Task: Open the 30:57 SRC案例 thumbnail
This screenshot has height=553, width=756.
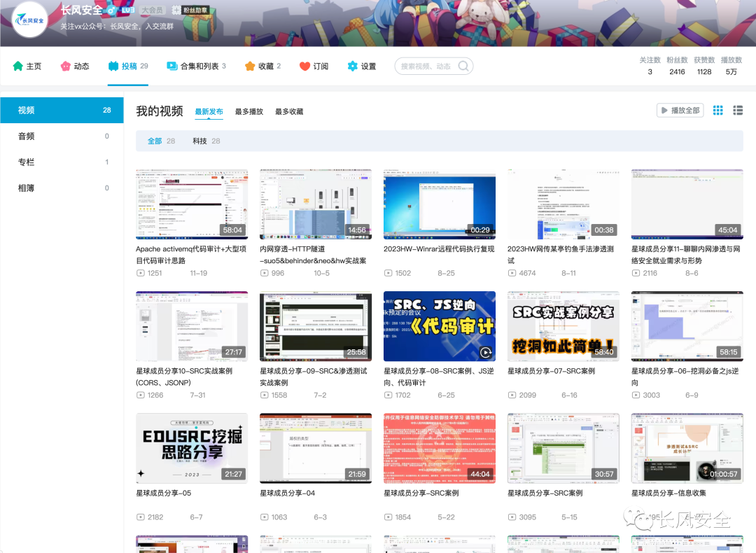Action: (563, 448)
